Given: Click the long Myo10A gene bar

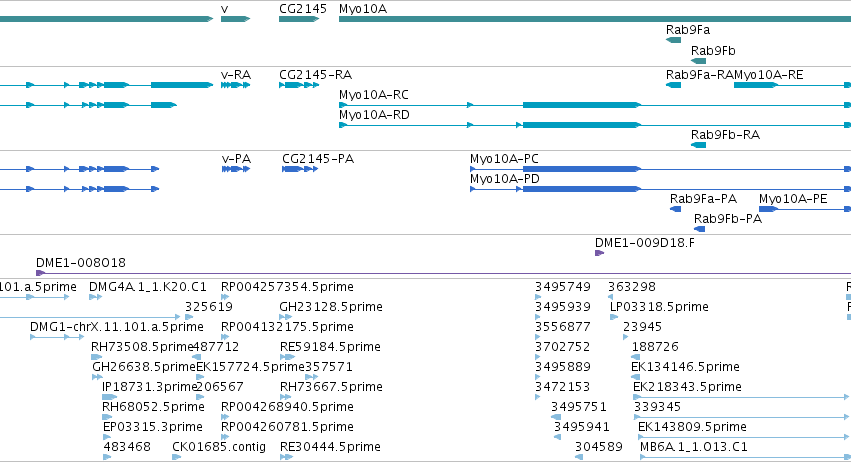Looking at the screenshot, I should click(595, 20).
